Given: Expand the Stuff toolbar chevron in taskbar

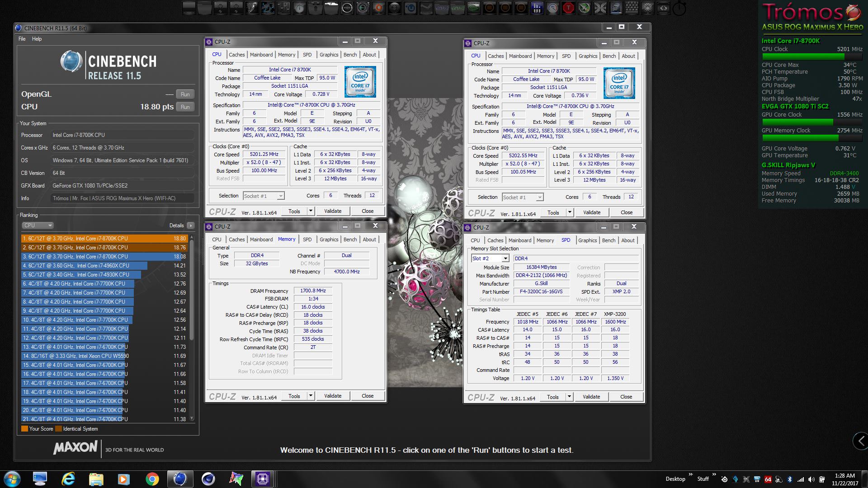Looking at the screenshot, I should pos(714,474).
